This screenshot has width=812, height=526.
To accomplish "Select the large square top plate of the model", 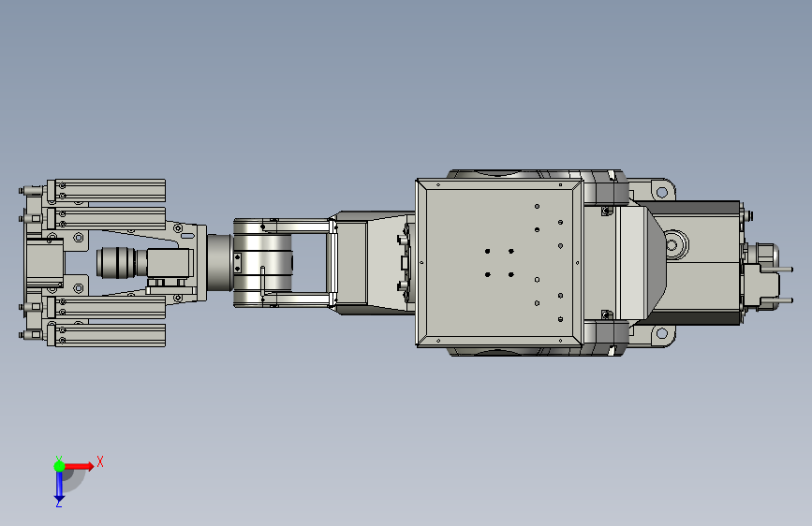I will [x=500, y=263].
